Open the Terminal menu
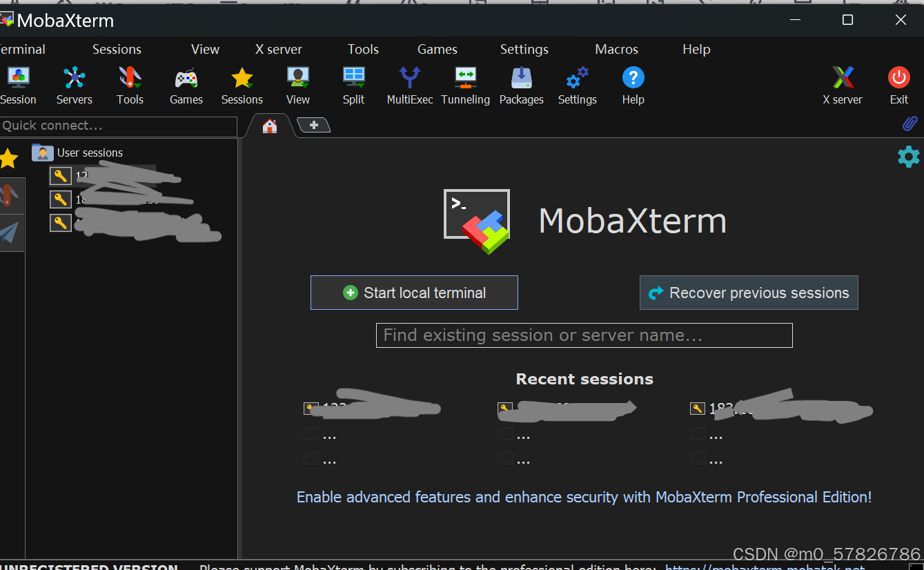This screenshot has width=924, height=570. tap(21, 49)
